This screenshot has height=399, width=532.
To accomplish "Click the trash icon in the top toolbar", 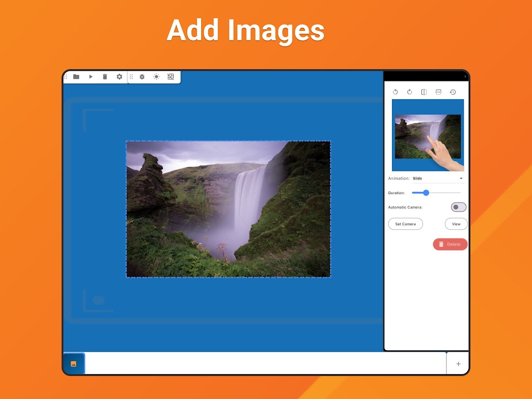I will coord(105,77).
